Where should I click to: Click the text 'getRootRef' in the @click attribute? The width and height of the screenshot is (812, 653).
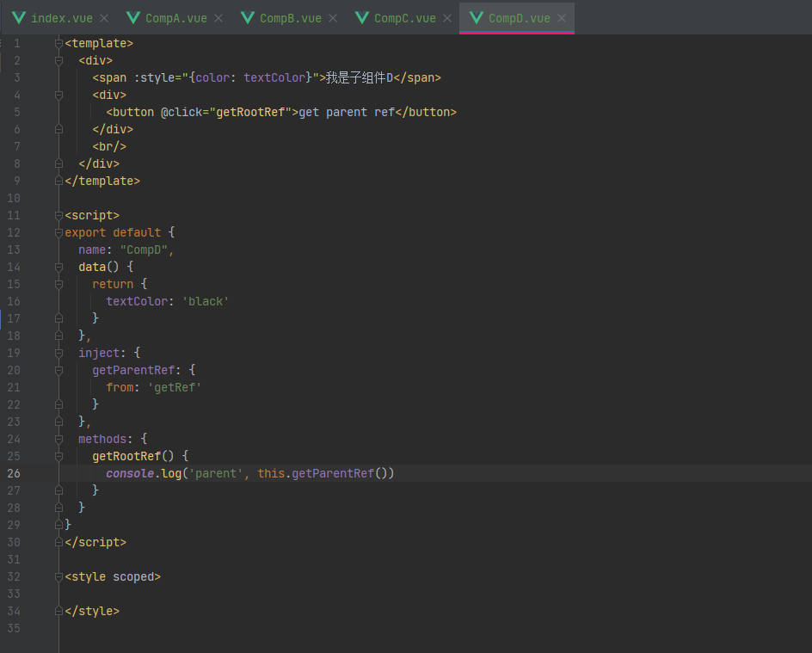tap(250, 113)
